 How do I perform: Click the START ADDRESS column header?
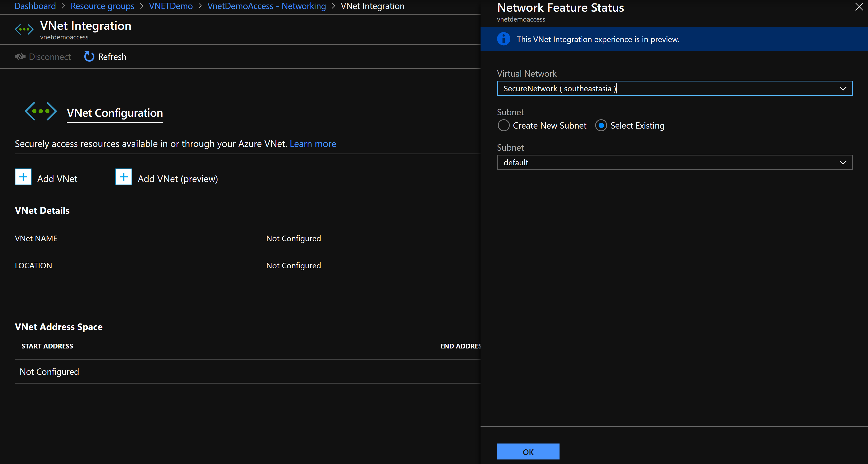pos(47,346)
